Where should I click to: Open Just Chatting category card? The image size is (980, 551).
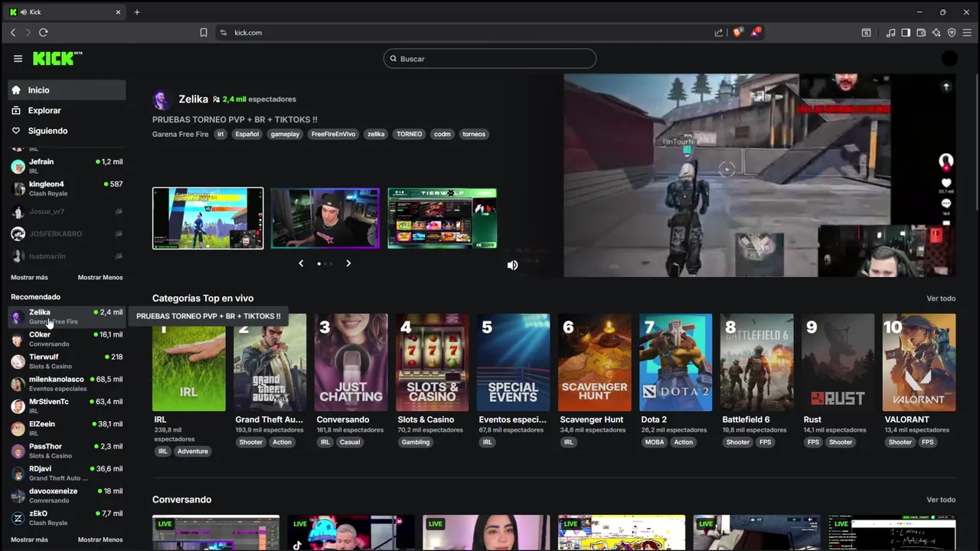pos(351,362)
